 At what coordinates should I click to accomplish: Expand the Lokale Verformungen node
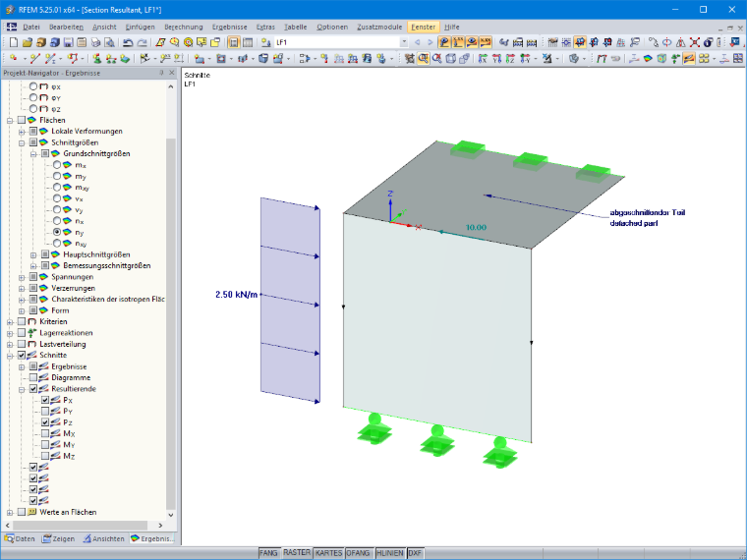tap(22, 132)
